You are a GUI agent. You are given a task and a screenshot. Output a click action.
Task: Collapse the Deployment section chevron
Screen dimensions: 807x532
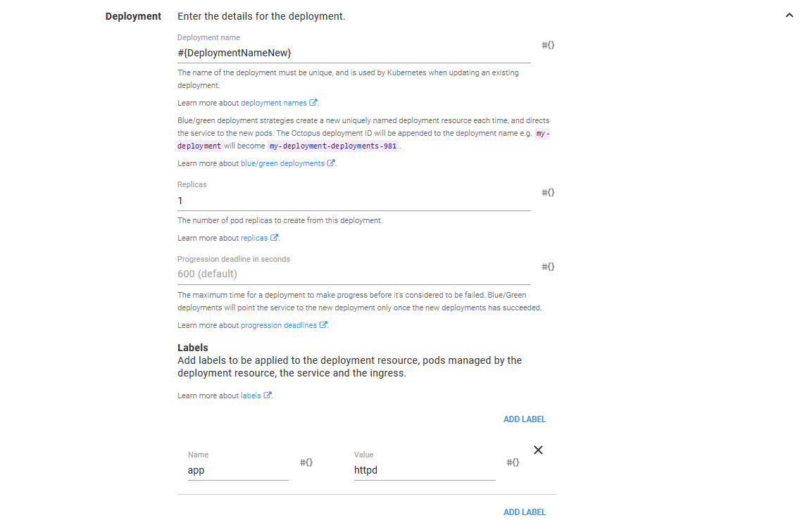[x=789, y=16]
